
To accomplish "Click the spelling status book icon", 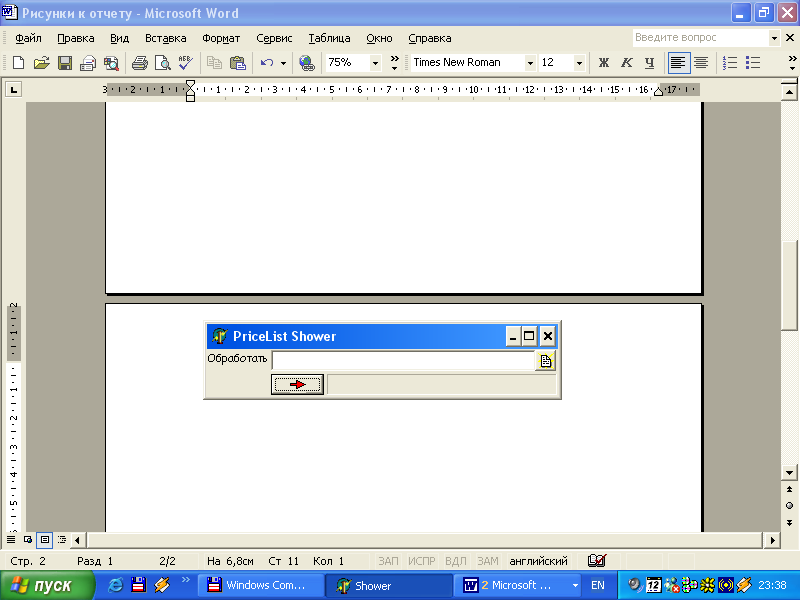I will click(596, 561).
